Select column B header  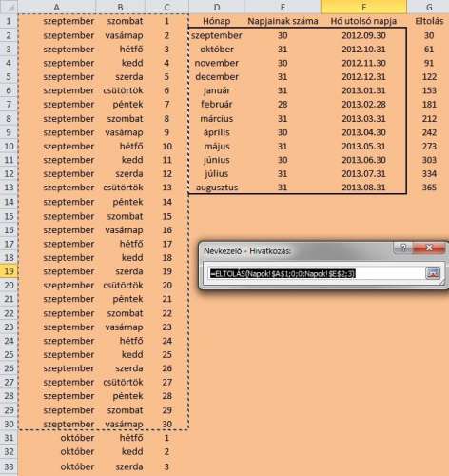[120, 7]
